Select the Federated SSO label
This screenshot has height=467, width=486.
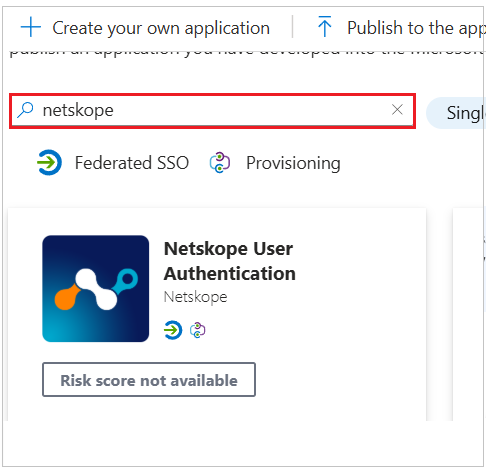(132, 163)
